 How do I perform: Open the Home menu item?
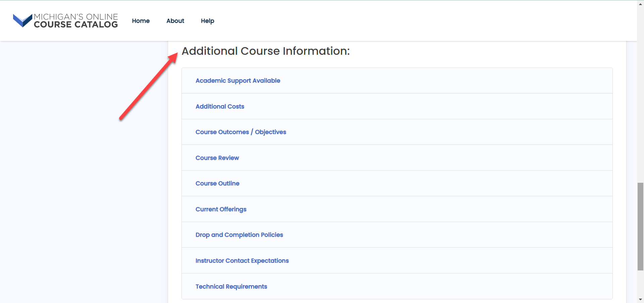(141, 21)
